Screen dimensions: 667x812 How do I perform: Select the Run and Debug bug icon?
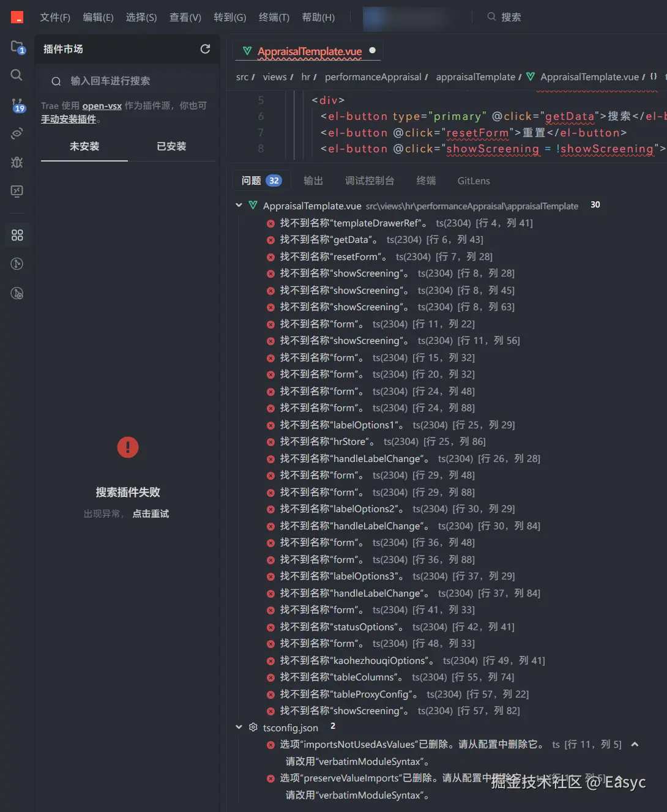coord(17,162)
